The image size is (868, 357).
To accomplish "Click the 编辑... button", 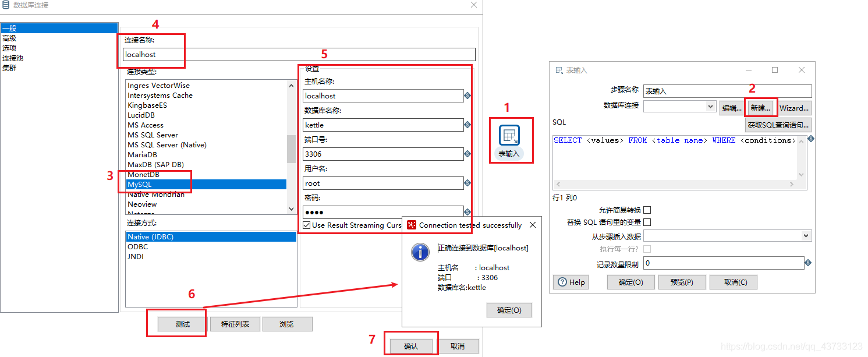I will click(x=731, y=108).
